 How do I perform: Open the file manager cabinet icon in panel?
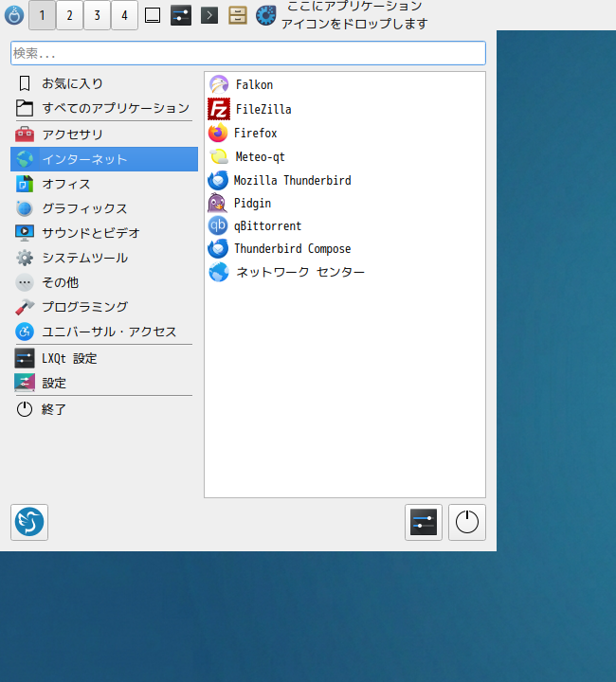pos(238,16)
